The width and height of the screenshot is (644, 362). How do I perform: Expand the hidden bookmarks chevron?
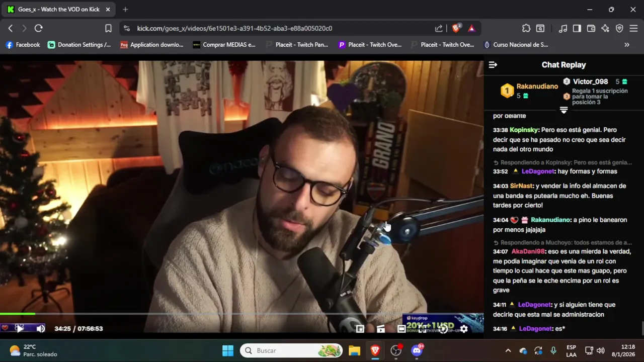(x=627, y=45)
